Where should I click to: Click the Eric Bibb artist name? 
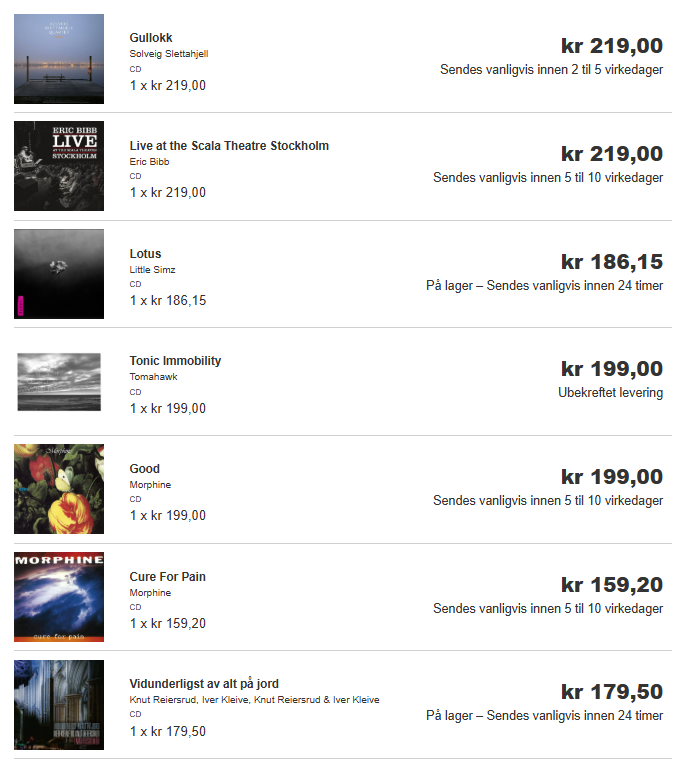(x=150, y=162)
